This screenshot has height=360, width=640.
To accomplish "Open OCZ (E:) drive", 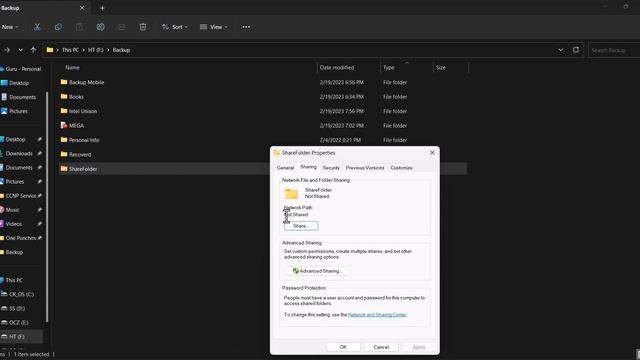I will point(18,322).
